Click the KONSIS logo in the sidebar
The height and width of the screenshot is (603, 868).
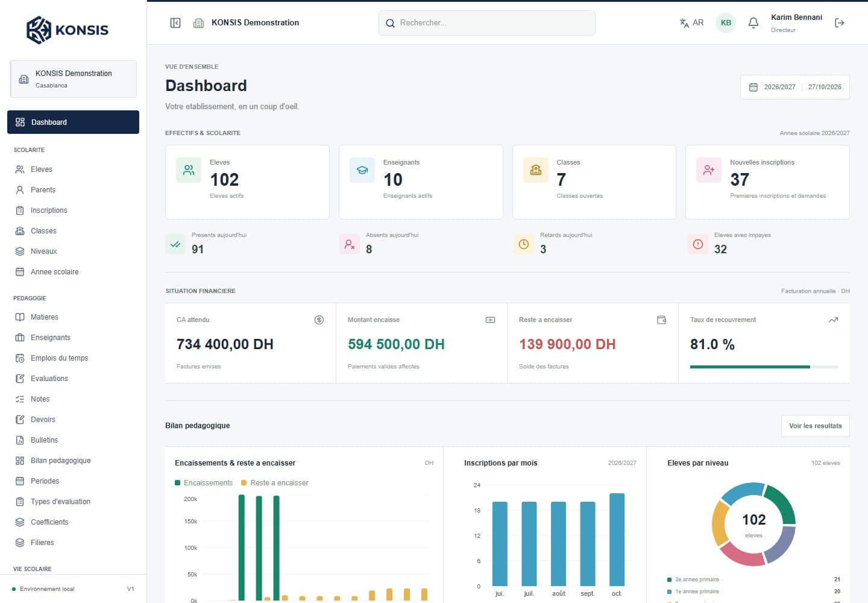coord(68,30)
